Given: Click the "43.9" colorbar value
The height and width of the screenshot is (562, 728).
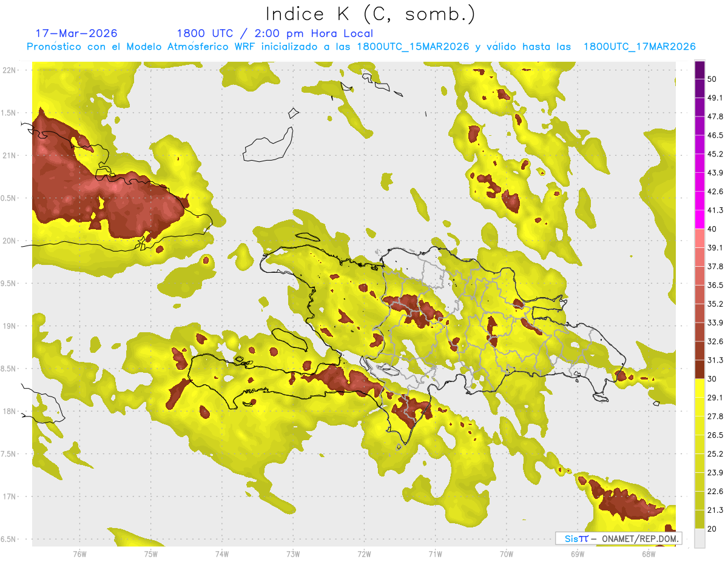Looking at the screenshot, I should click(x=715, y=173).
